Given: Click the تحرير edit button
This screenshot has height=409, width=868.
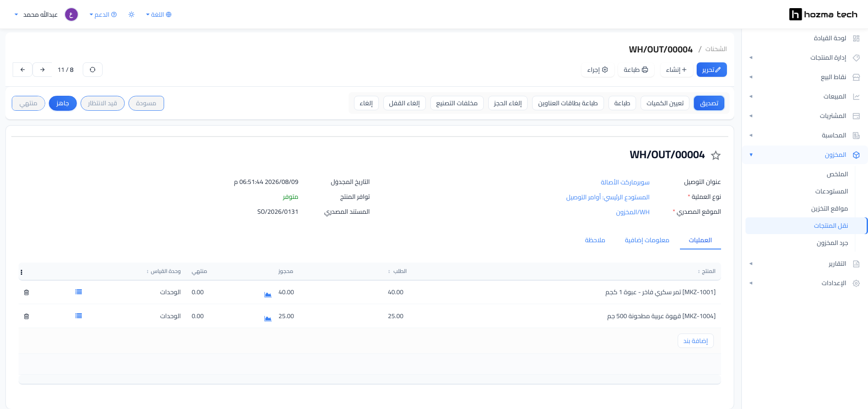Looking at the screenshot, I should coord(712,70).
